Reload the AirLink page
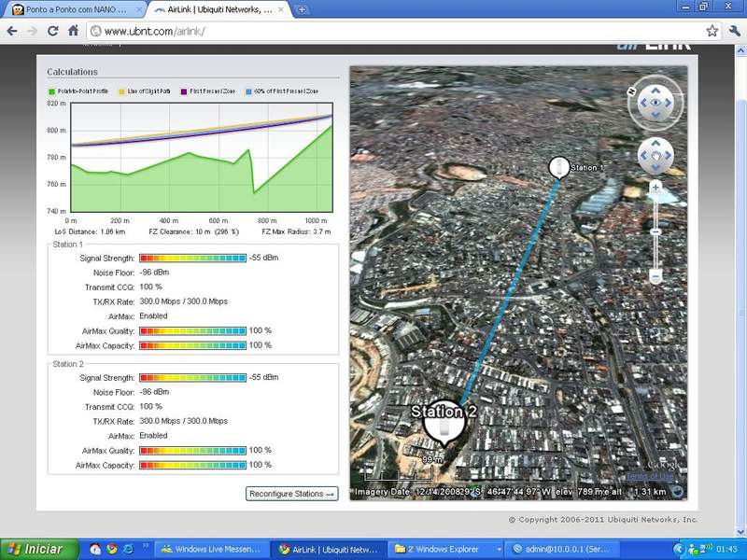 click(53, 32)
